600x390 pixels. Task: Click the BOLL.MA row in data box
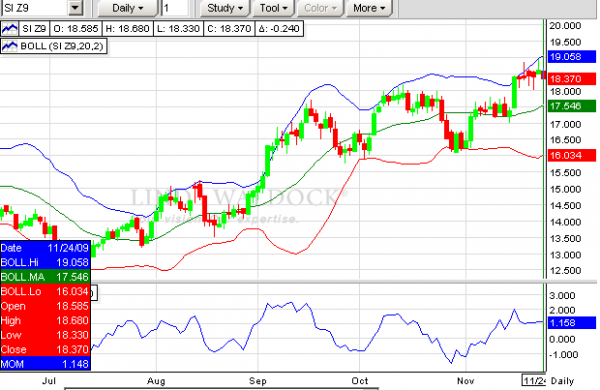(45, 277)
